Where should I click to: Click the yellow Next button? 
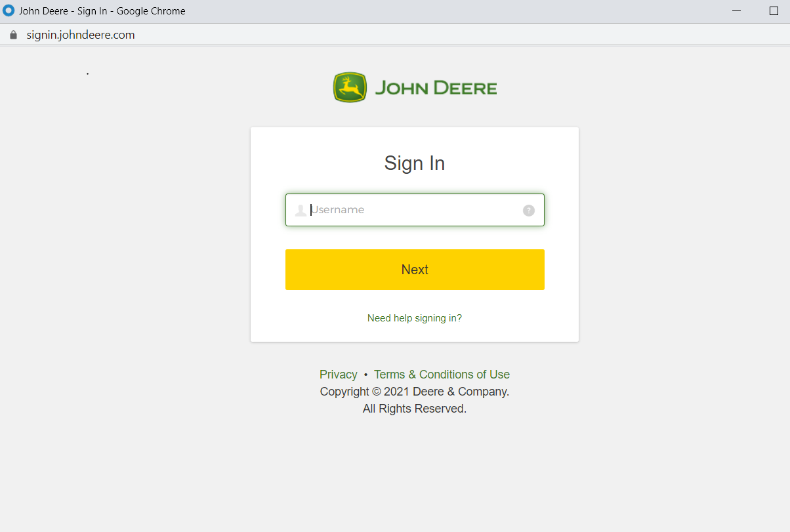(x=415, y=270)
